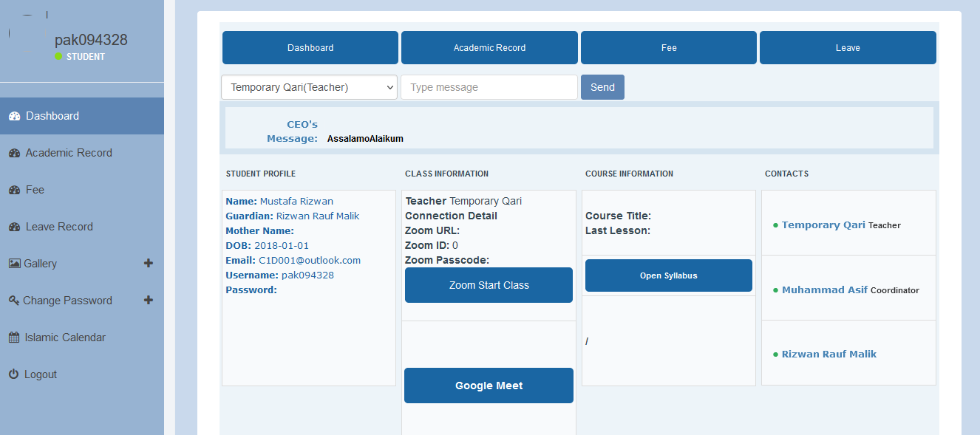This screenshot has height=435, width=980.
Task: Click the Leave Record sidebar icon
Action: (x=14, y=227)
